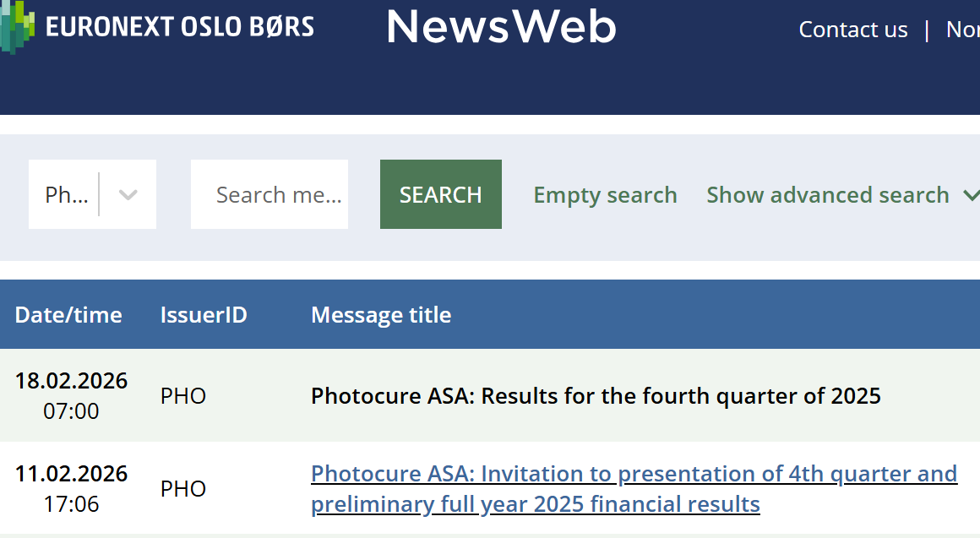Screen dimensions: 980x538
Task: Select PHO issuer in the 18.02.2026 row
Action: pyautogui.click(x=183, y=396)
